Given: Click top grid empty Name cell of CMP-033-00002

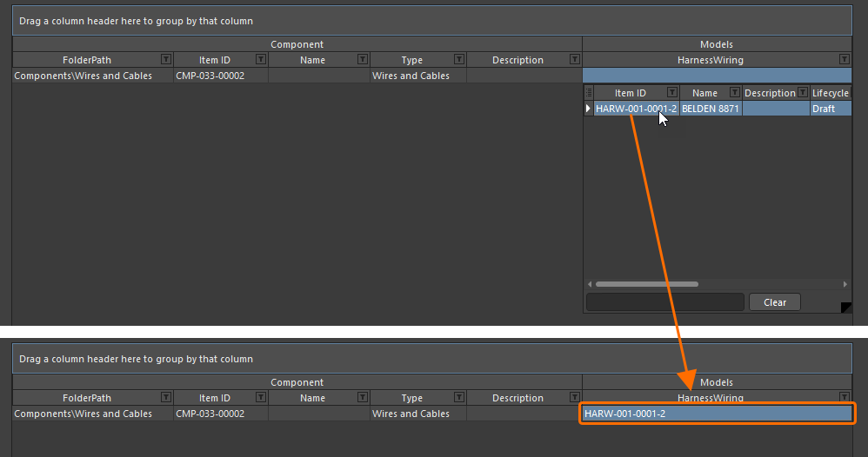Looking at the screenshot, I should (x=319, y=76).
